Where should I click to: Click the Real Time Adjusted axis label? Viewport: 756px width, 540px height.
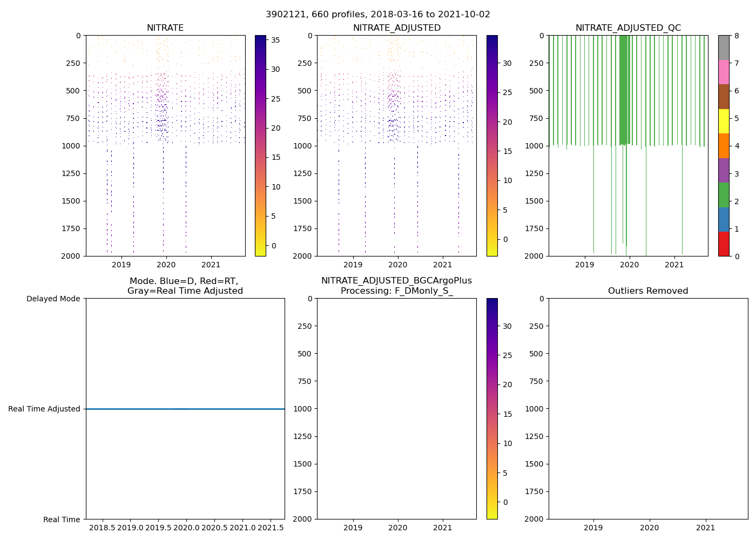point(44,409)
